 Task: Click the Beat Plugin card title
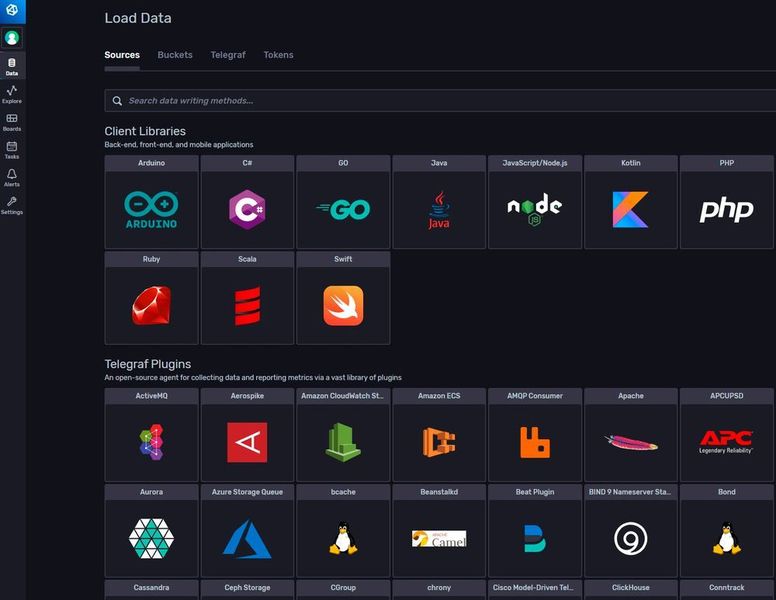pos(534,492)
